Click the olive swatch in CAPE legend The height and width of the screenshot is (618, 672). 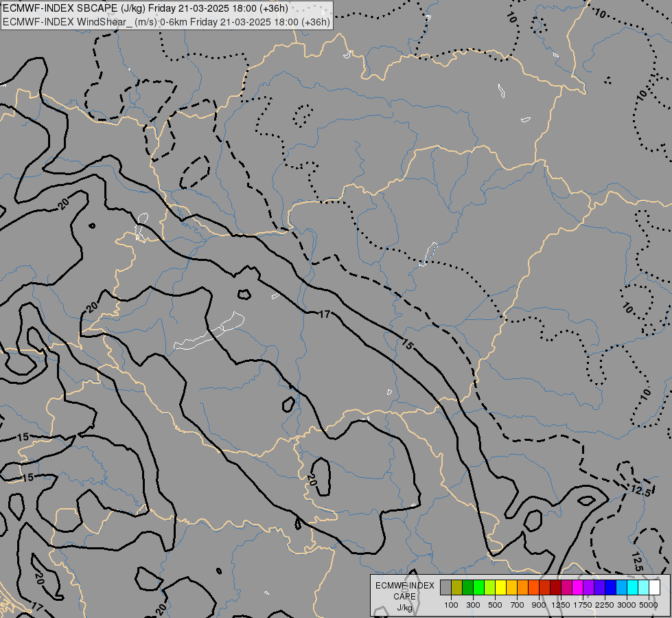457,588
